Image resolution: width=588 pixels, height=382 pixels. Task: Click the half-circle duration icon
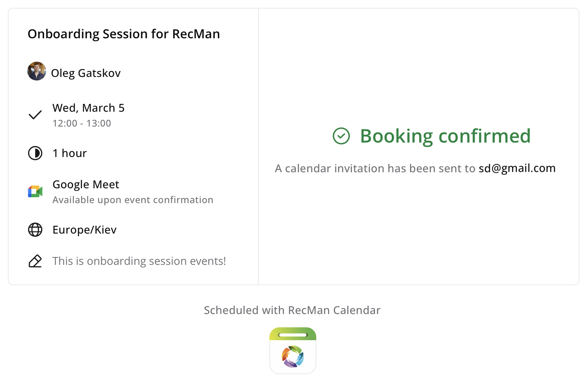35,153
